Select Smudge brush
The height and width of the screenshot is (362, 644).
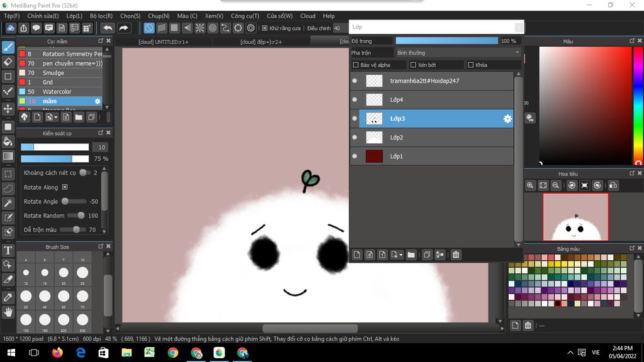coord(60,73)
